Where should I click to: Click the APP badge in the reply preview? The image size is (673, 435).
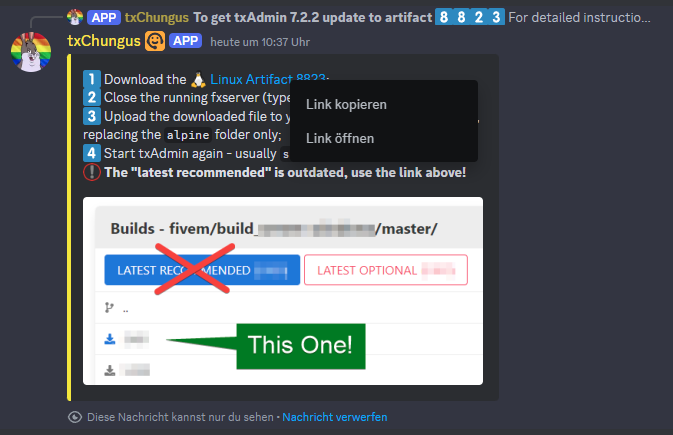(104, 17)
